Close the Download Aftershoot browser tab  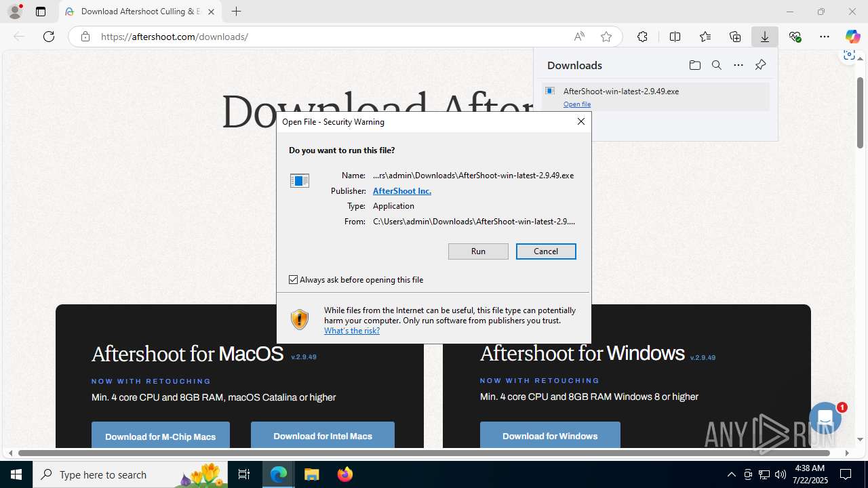click(x=212, y=12)
